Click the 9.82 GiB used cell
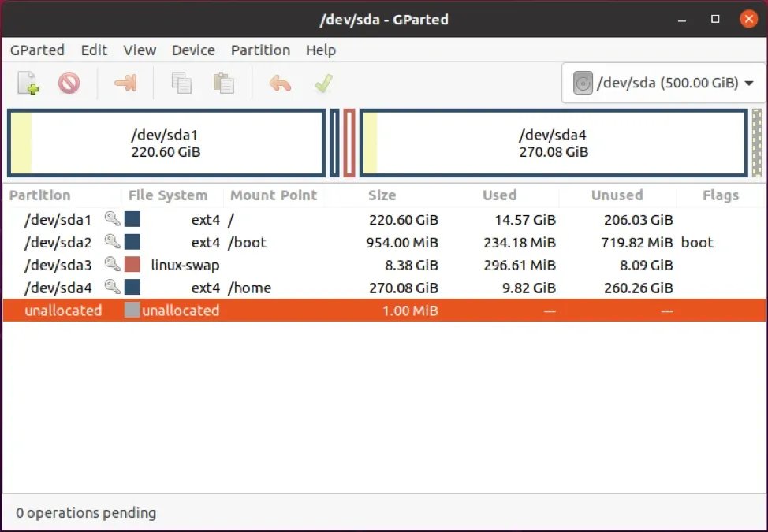768x532 pixels. click(529, 288)
